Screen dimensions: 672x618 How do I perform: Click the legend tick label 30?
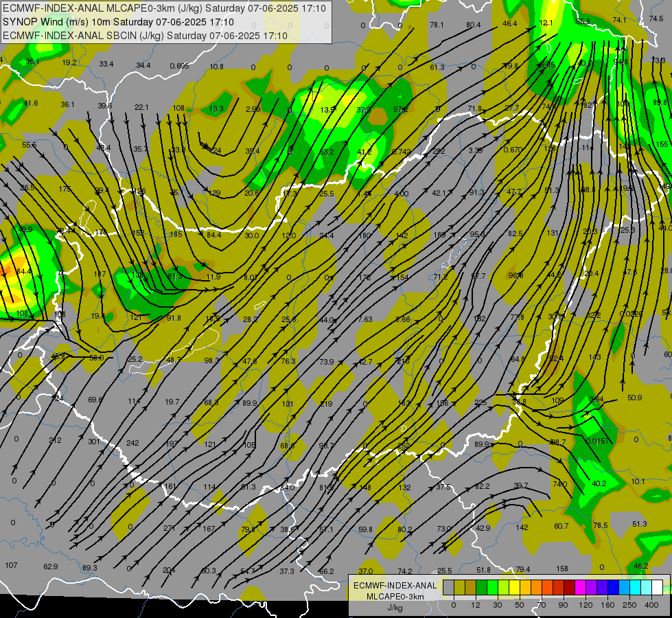pyautogui.click(x=498, y=605)
